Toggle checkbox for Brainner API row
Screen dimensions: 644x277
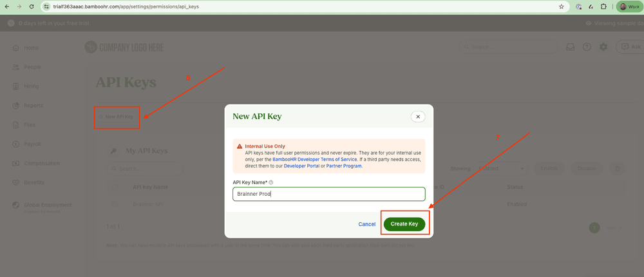click(x=115, y=204)
